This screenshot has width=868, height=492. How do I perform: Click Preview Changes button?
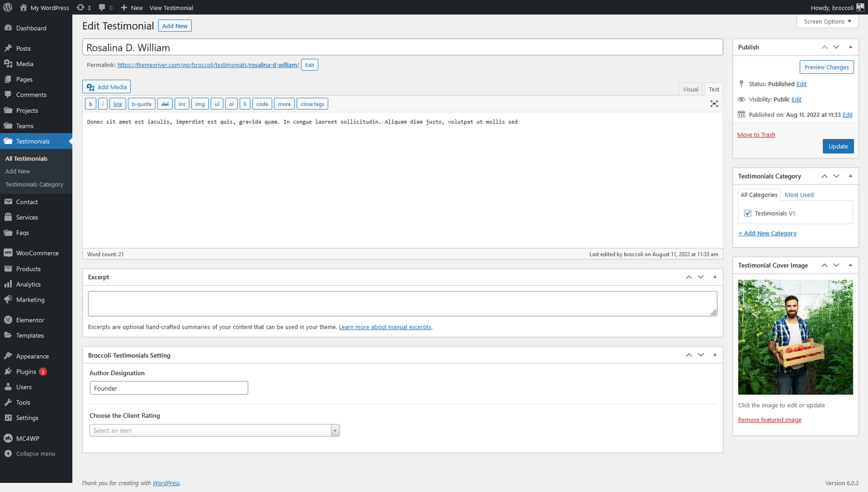coord(827,67)
